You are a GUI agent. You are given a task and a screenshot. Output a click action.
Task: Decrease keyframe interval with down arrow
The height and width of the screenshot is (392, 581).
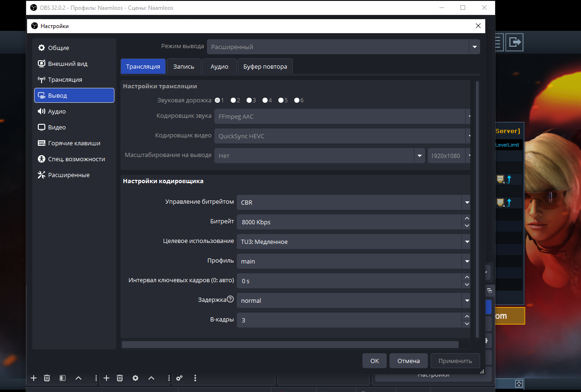coord(466,285)
